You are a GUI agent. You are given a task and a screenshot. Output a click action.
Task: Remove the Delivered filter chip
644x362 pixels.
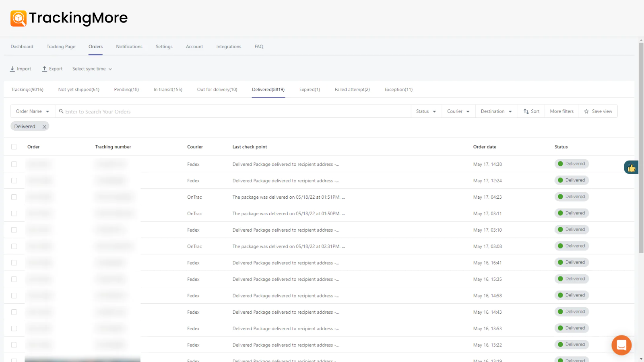click(x=44, y=127)
